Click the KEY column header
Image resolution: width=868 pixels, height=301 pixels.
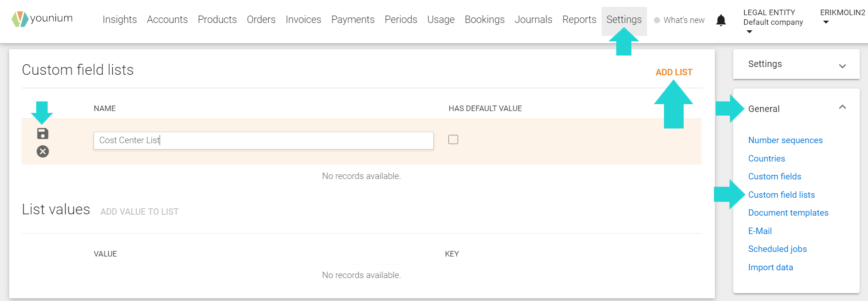452,254
